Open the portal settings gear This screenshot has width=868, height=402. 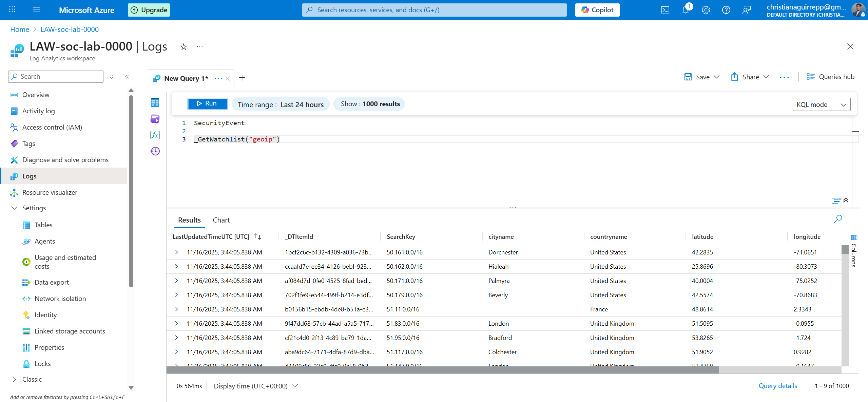pos(706,10)
